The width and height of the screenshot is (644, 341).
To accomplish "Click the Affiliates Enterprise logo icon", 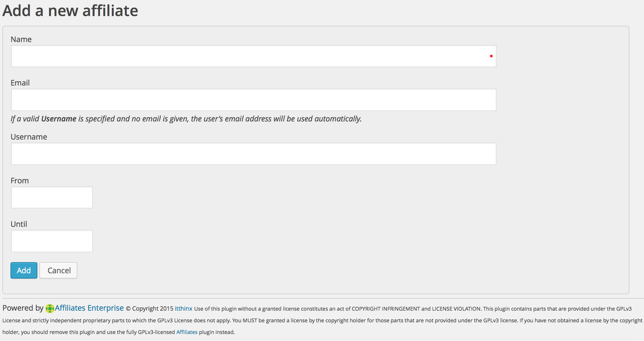I will (x=50, y=308).
